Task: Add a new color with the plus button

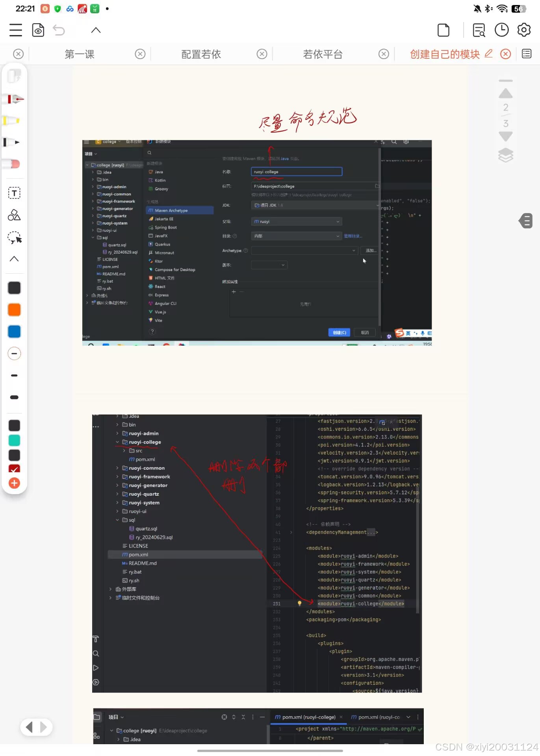Action: [14, 483]
